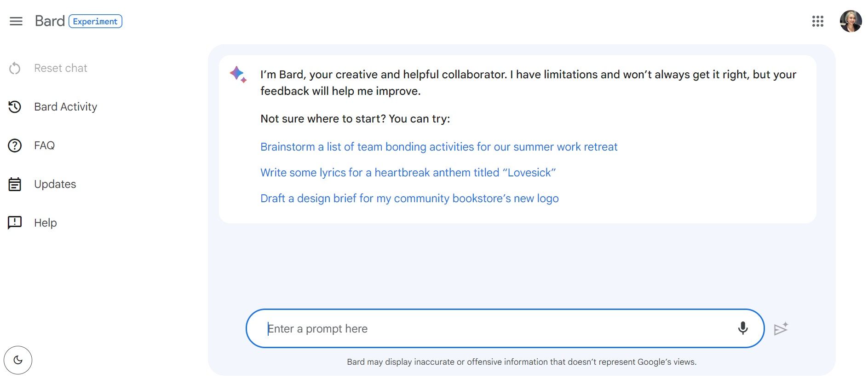Click the FAQ question mark icon
This screenshot has width=868, height=391.
coord(15,146)
